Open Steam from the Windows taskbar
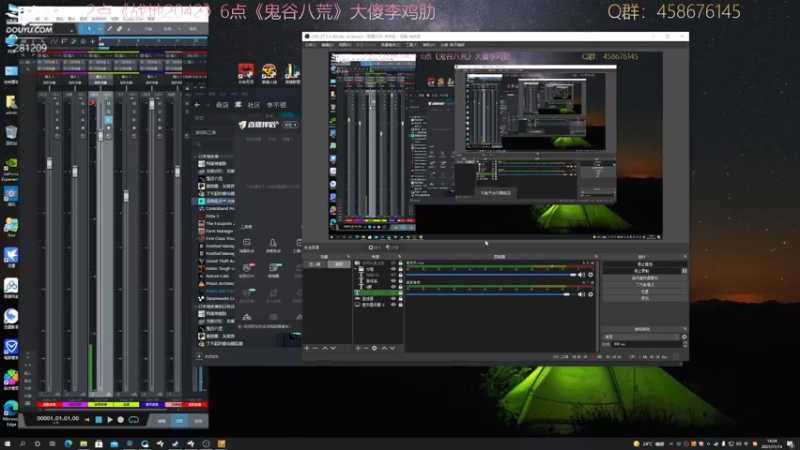Screen dimensions: 800x450 (176, 444)
